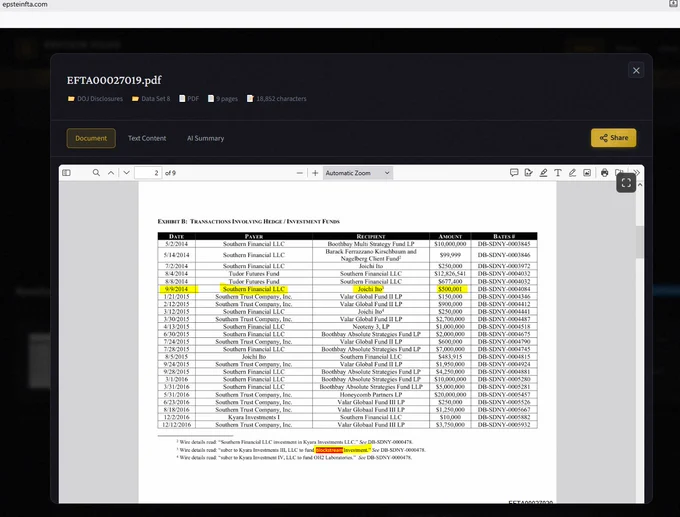This screenshot has height=517, width=680.
Task: Click the highlighted Joichi Ito recipient cell
Action: click(x=371, y=289)
